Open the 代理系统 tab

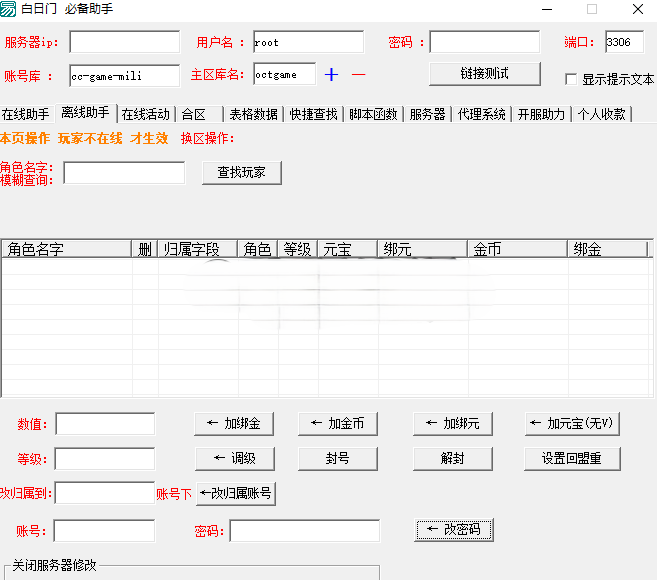481,114
